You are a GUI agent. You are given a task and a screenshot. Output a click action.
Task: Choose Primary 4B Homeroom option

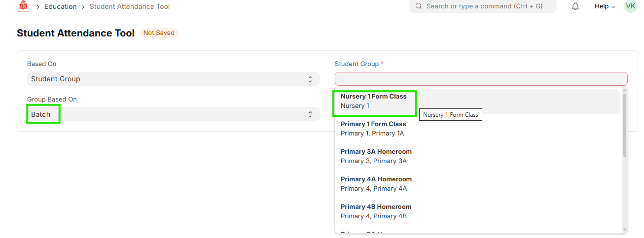tap(376, 211)
